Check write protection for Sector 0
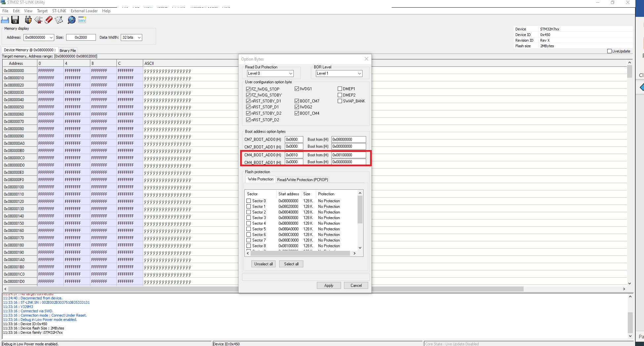The height and width of the screenshot is (346, 644). [x=248, y=201]
